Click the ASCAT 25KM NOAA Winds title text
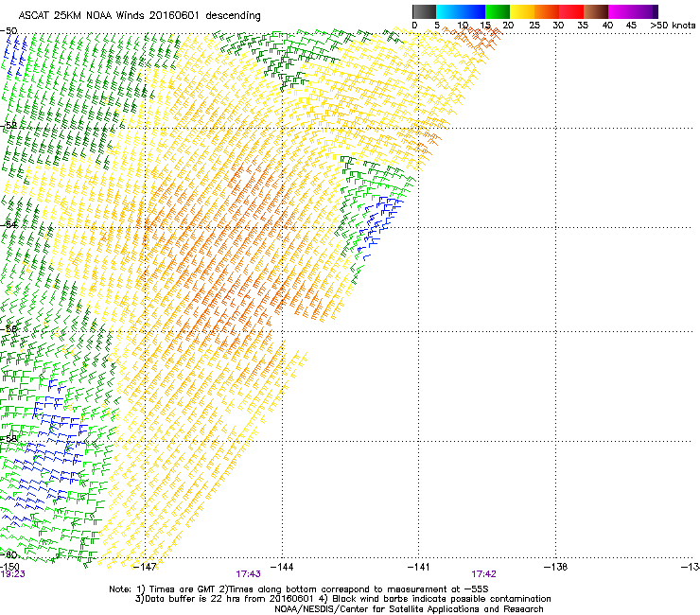Viewport: 700px width, 615px height. (139, 15)
